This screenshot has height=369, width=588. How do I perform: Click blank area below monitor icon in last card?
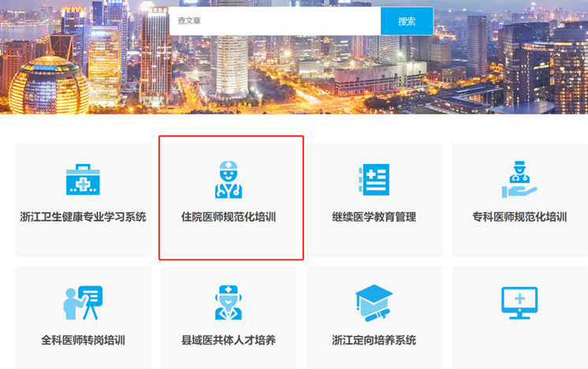(x=519, y=343)
